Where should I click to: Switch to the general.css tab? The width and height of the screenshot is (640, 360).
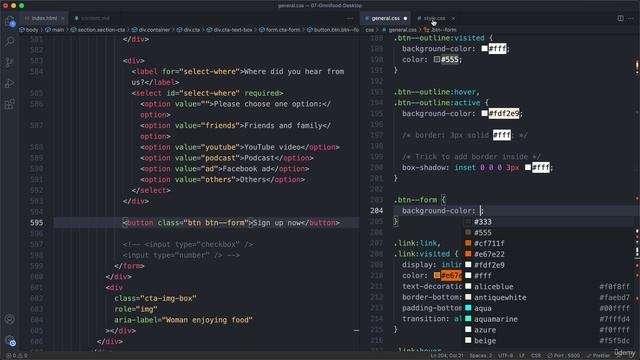(x=385, y=18)
